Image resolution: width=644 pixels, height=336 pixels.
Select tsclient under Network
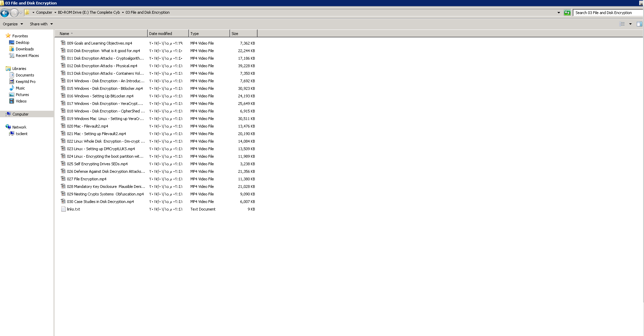21,134
